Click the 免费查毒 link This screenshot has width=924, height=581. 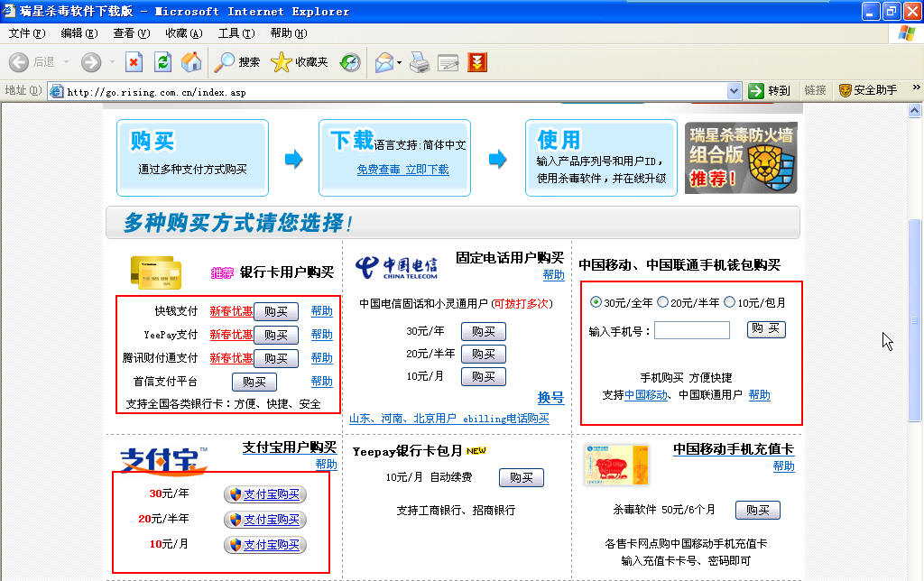(378, 169)
